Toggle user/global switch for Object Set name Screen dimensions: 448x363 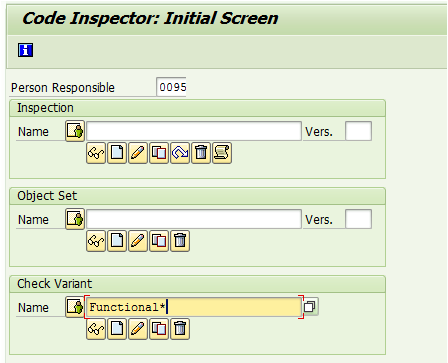pyautogui.click(x=75, y=219)
